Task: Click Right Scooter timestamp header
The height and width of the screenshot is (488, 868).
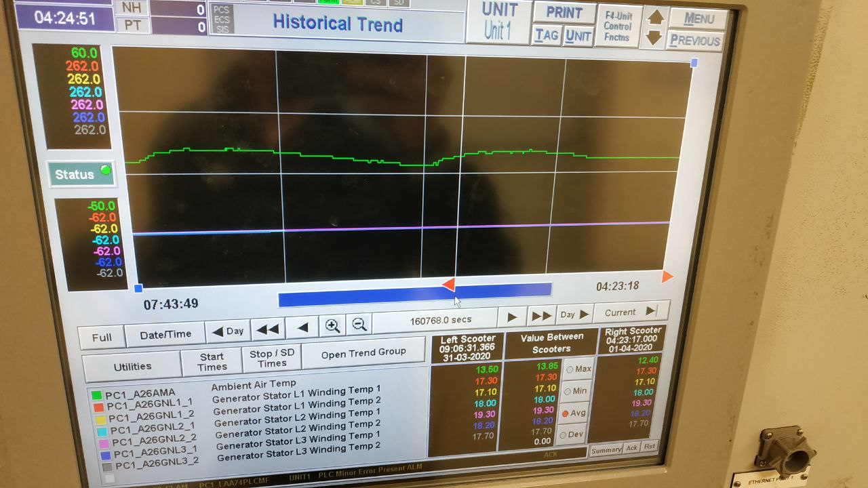Action: (x=632, y=339)
